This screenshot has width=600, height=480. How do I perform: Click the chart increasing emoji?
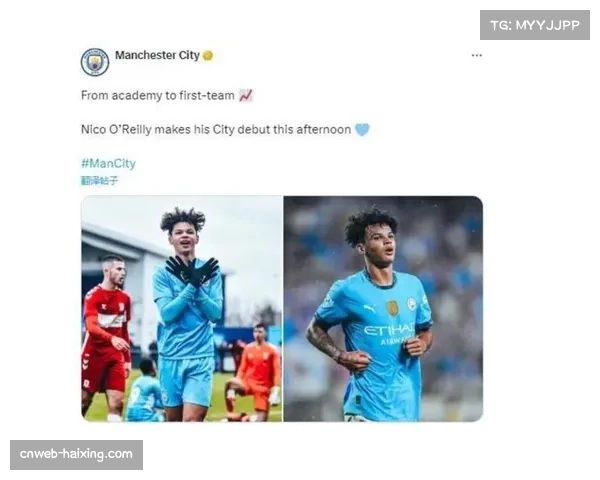coord(246,95)
